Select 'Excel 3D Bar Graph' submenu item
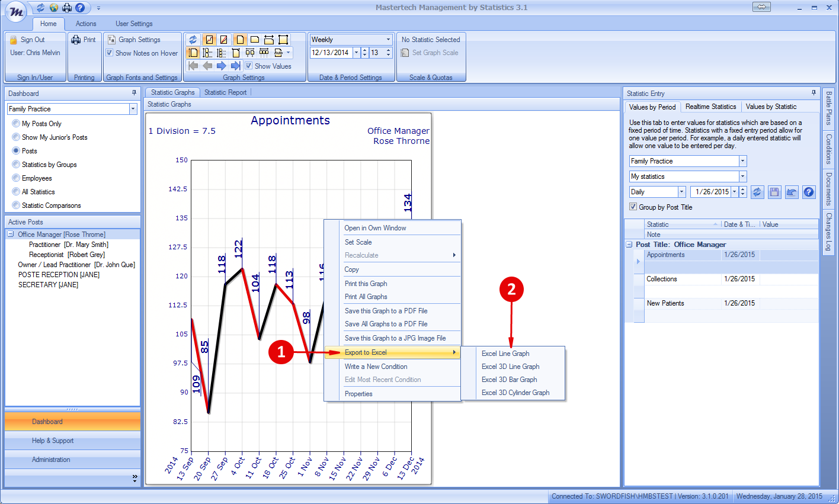The image size is (839, 504). click(x=509, y=380)
